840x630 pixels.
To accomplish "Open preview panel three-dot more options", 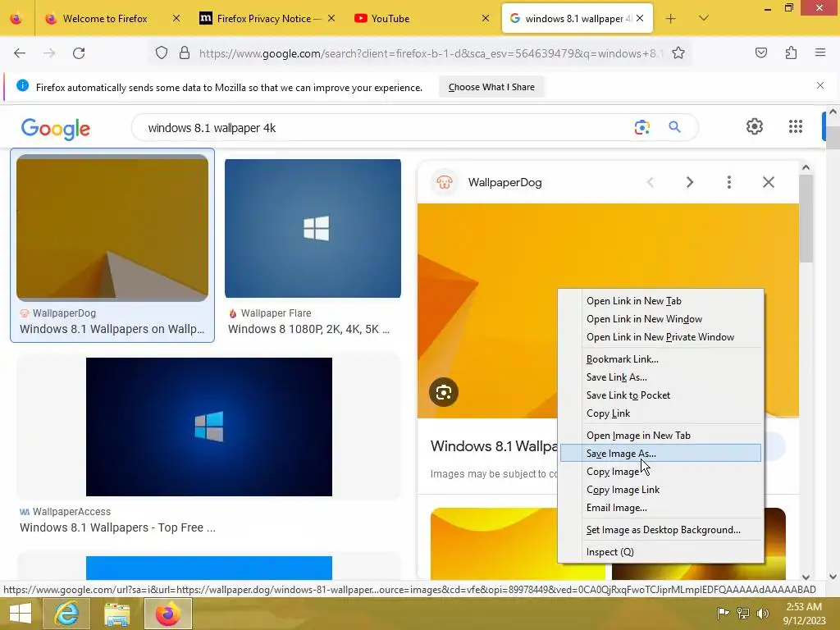I will tap(729, 182).
